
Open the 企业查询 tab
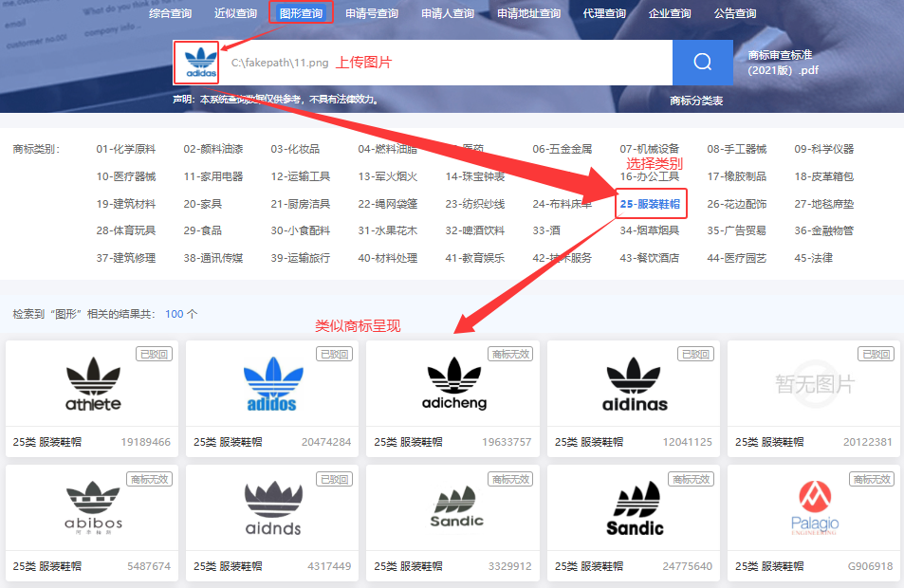point(670,13)
